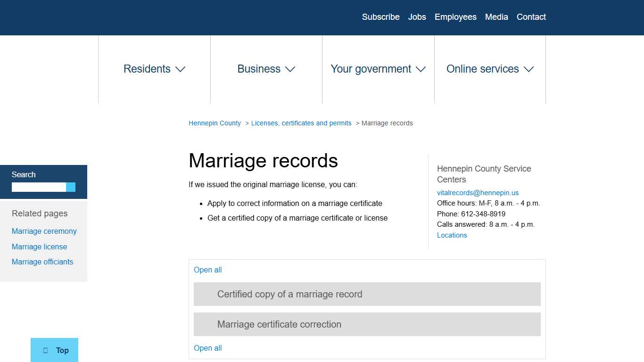Click the top Open all link
The width and height of the screenshot is (644, 362).
point(207,270)
